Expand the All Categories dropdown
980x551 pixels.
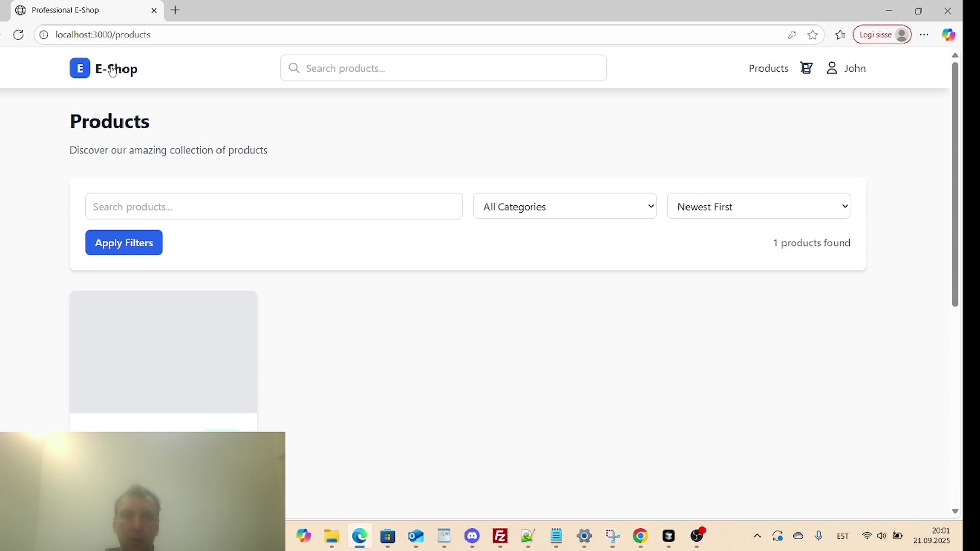pos(565,206)
